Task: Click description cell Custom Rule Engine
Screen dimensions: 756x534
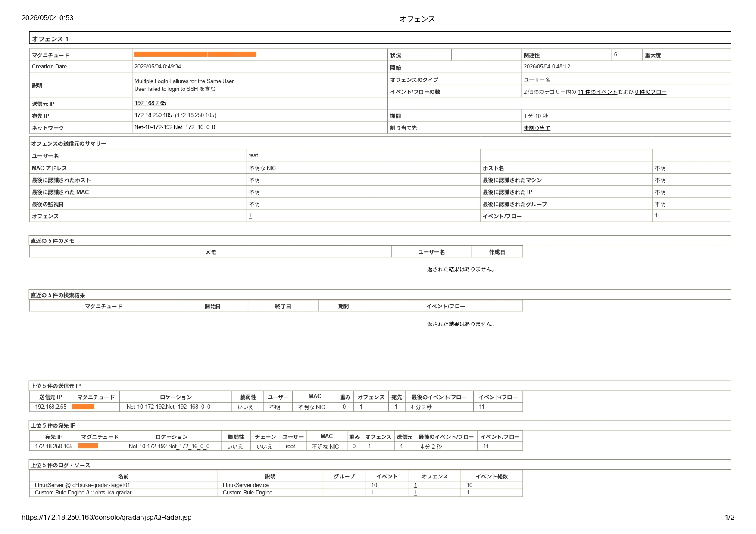Action: tap(247, 493)
